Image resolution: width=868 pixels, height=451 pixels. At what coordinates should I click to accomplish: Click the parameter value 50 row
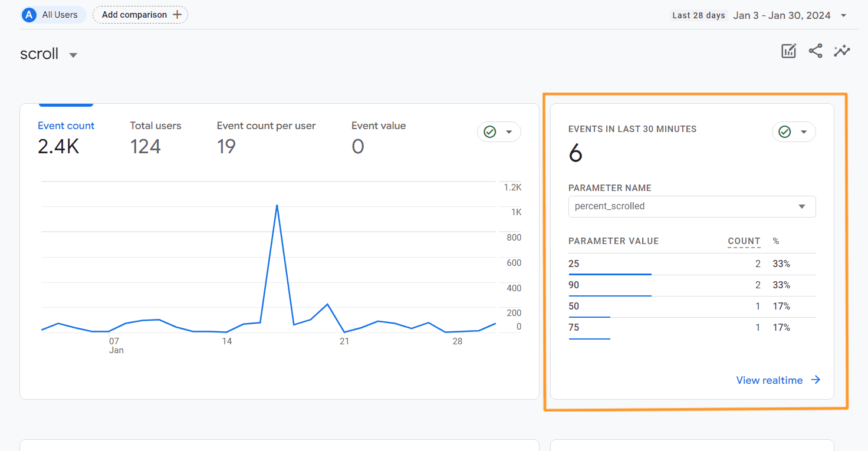pos(692,307)
